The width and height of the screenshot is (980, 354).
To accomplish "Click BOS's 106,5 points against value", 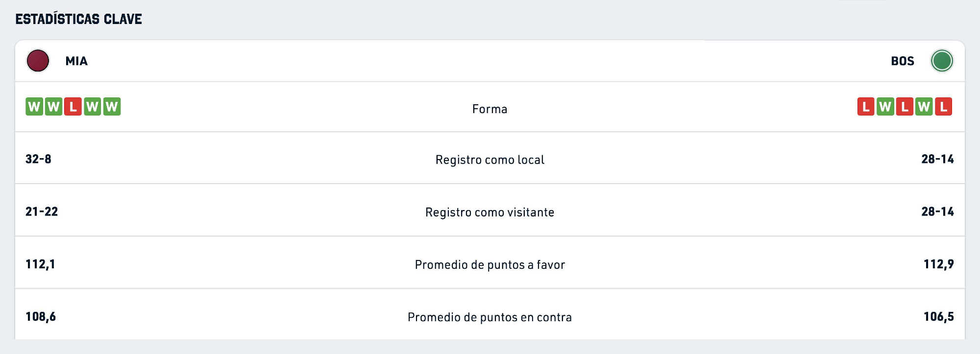I will (x=939, y=317).
